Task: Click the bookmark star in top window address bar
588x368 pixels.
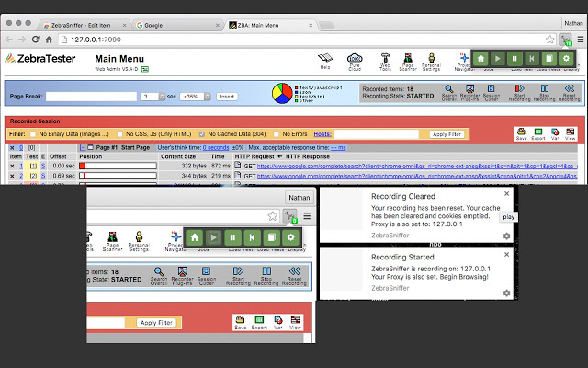Action: point(549,40)
